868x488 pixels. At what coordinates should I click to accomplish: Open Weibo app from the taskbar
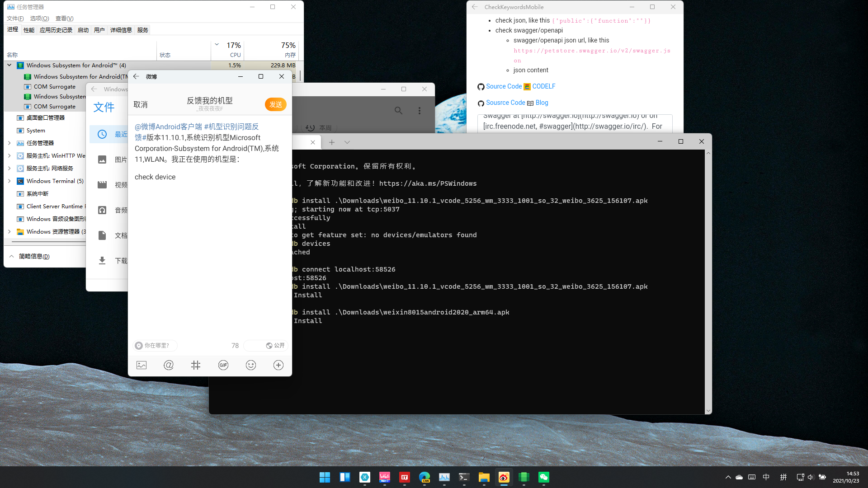pos(504,477)
